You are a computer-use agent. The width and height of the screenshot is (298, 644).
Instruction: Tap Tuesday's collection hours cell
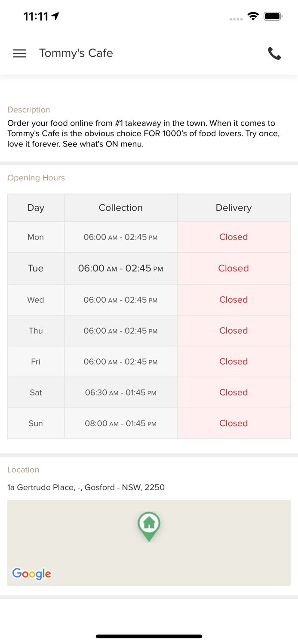click(x=120, y=268)
